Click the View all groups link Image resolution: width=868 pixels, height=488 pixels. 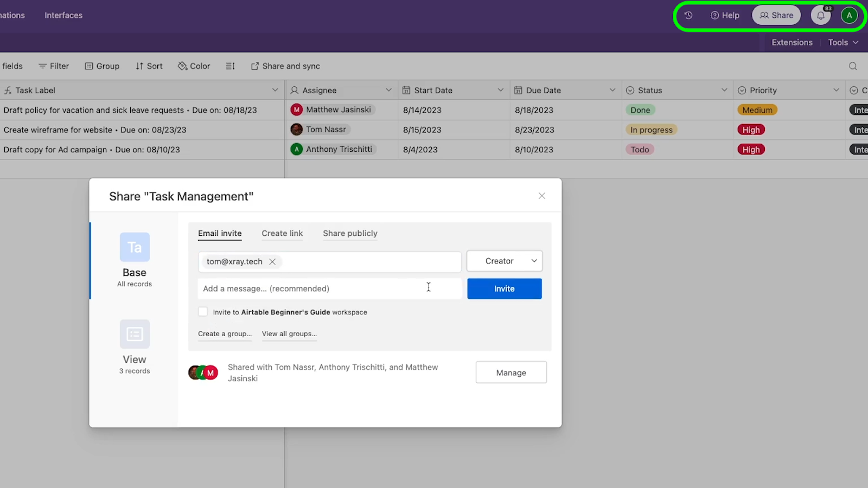click(289, 333)
